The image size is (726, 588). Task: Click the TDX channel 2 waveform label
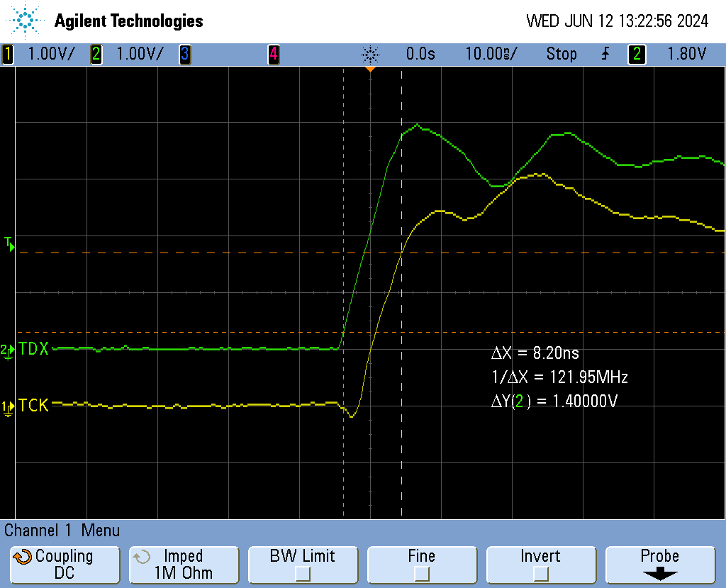33,349
